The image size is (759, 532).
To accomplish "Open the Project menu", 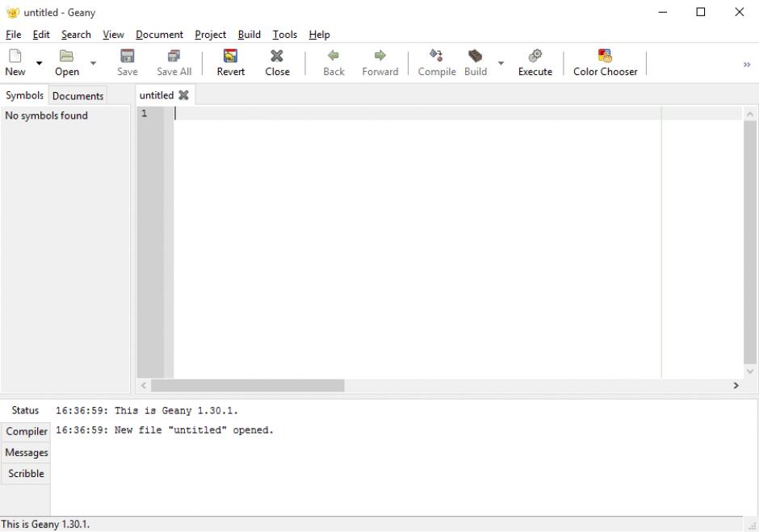I will (x=210, y=35).
